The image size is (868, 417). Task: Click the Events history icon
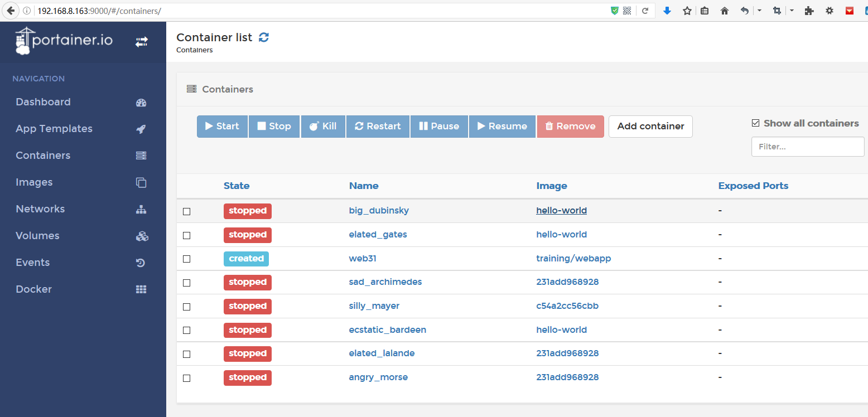[x=141, y=263]
